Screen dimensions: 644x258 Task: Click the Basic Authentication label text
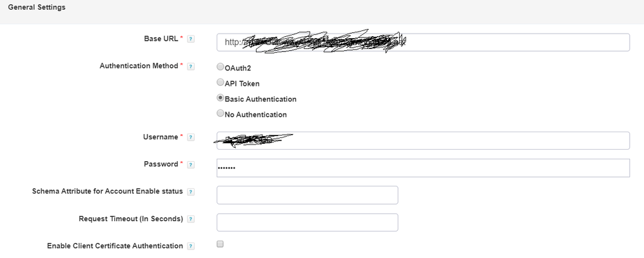click(x=260, y=99)
